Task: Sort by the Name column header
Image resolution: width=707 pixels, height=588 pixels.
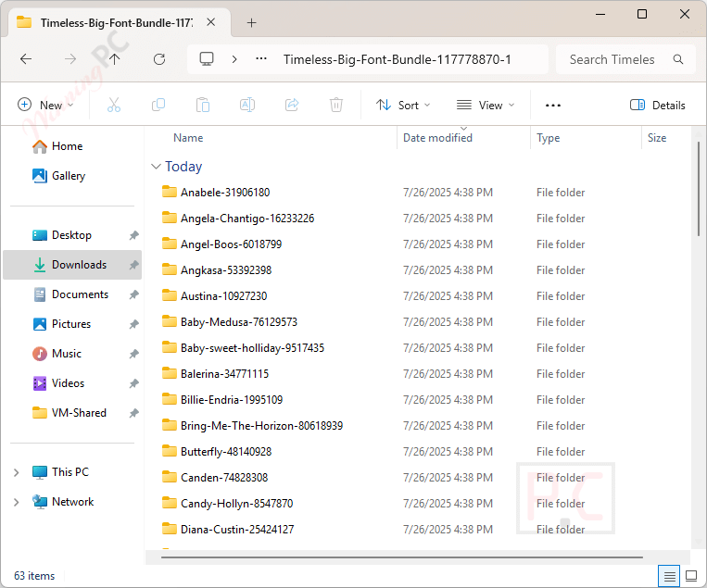Action: (188, 138)
